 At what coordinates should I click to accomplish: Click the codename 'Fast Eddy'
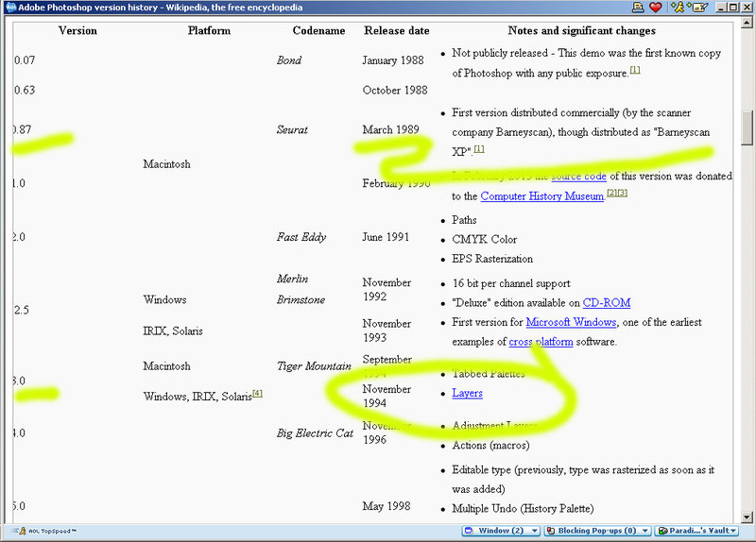point(301,237)
